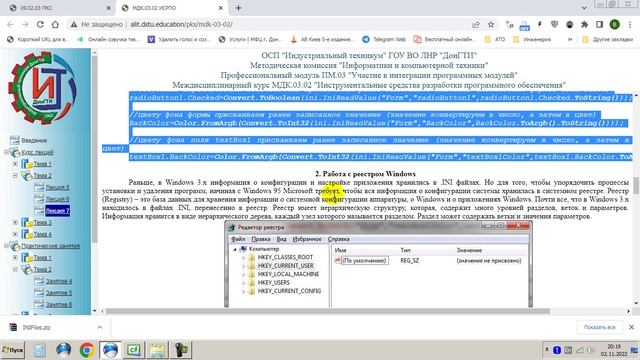The image size is (640, 360).
Task: Open the shield extension icon
Action: pos(554,24)
